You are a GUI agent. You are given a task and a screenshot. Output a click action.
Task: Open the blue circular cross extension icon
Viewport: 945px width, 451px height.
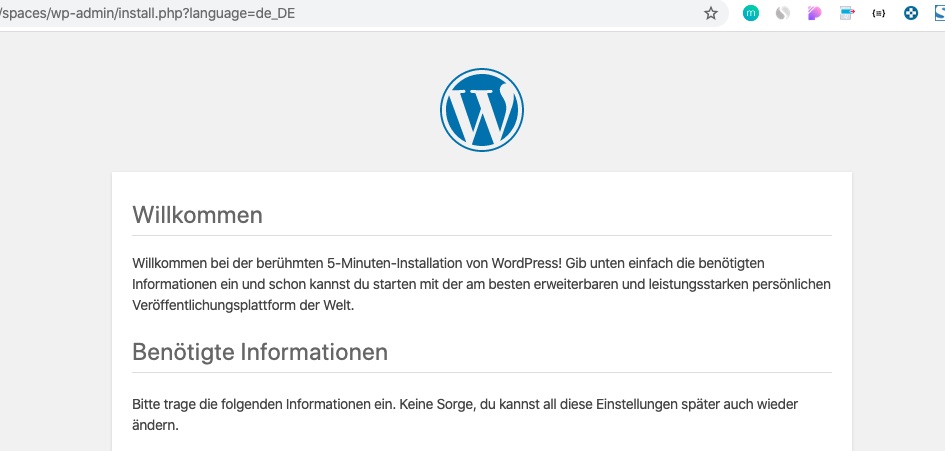point(911,13)
